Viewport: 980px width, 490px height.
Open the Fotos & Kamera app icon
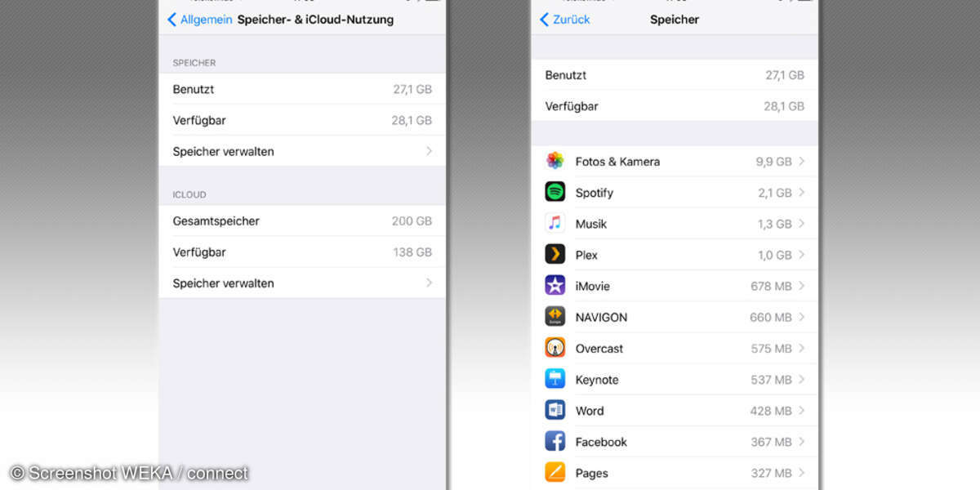(555, 161)
